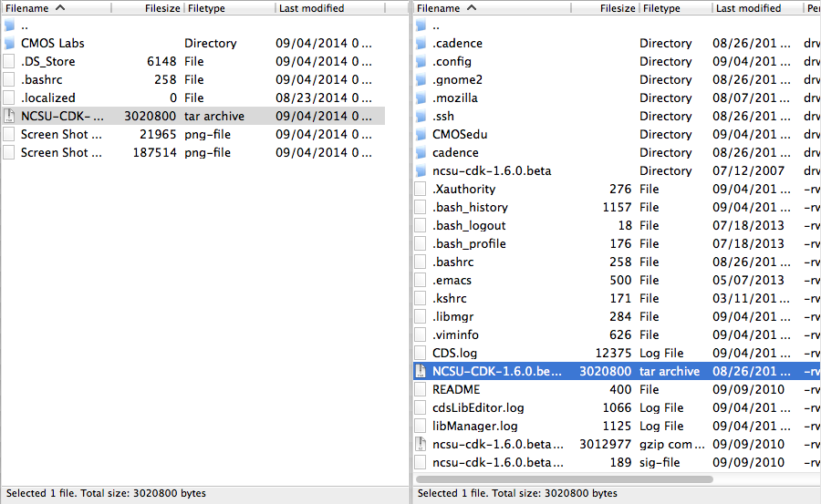Select the .kshrc file name
This screenshot has width=821, height=504.
click(449, 298)
